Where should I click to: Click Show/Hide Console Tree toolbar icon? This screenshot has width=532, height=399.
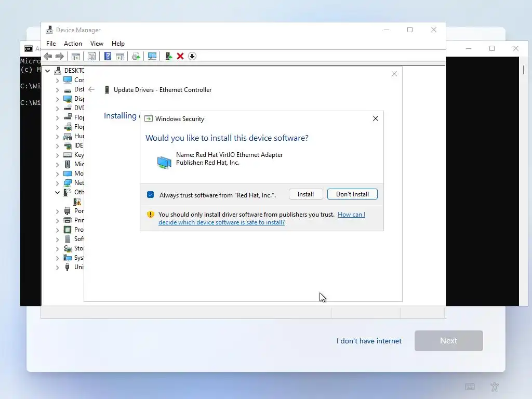[76, 56]
